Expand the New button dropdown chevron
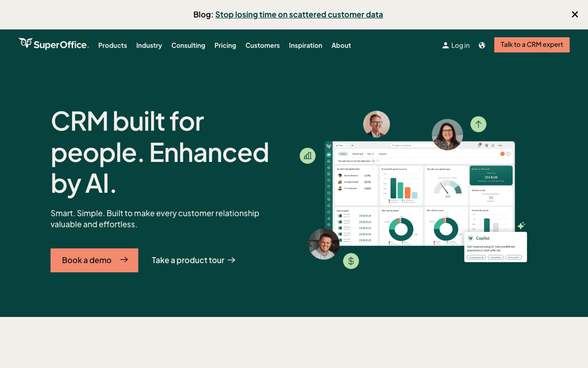The image size is (588, 368). pyautogui.click(x=347, y=145)
